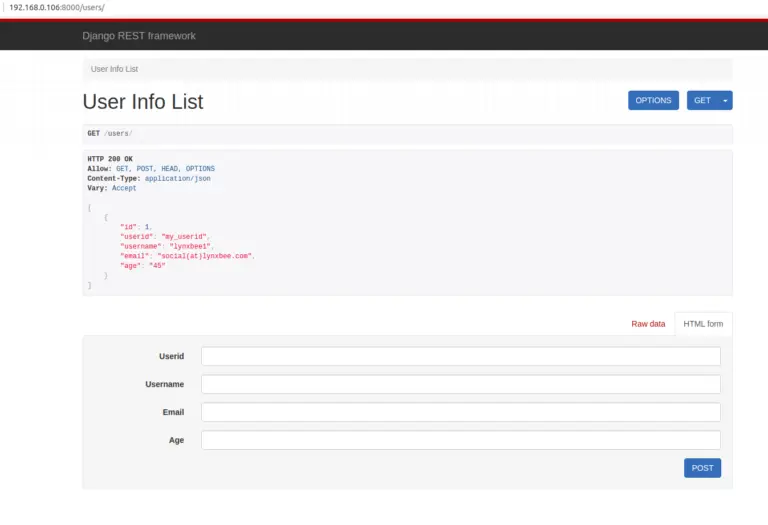
Task: Expand the GET format dropdown caret
Action: point(725,100)
